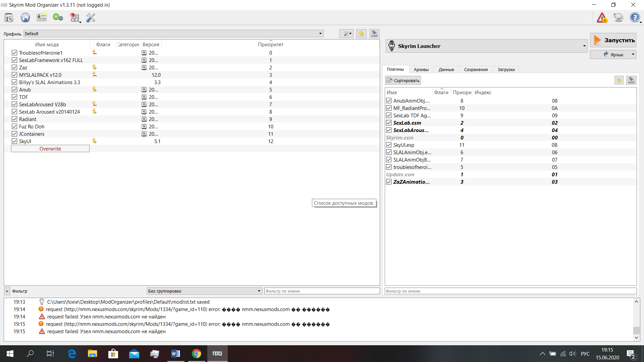Disable the Zaz mod checkbox
This screenshot has width=644, height=362.
(x=14, y=67)
